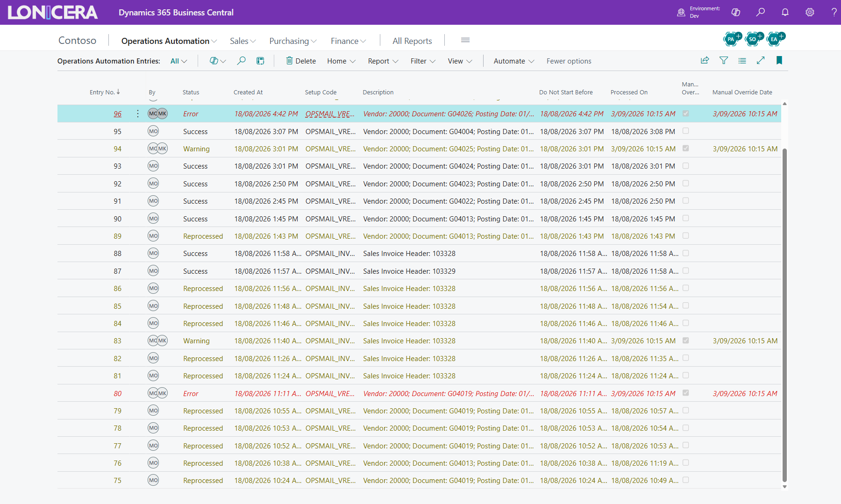Open the Operations Automation menu
Viewport: 841px width, 504px height.
[169, 41]
